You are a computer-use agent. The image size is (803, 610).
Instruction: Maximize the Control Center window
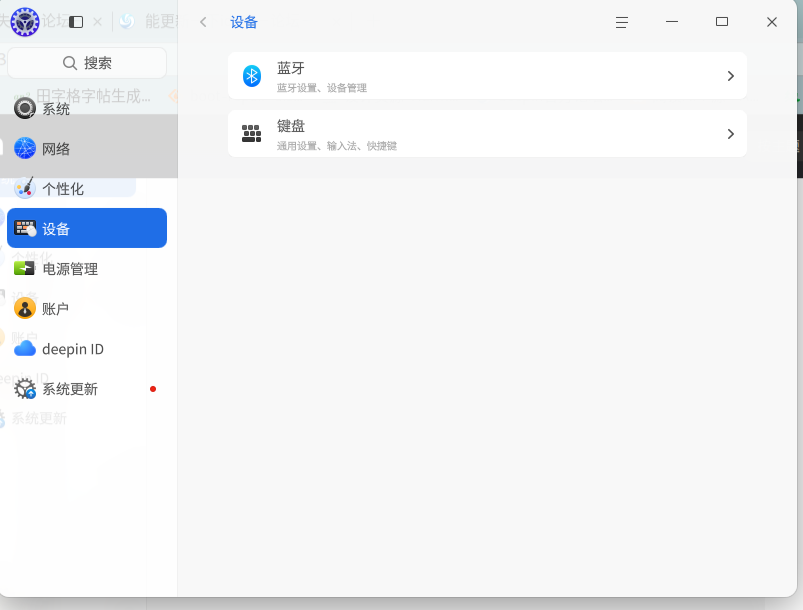click(x=722, y=22)
